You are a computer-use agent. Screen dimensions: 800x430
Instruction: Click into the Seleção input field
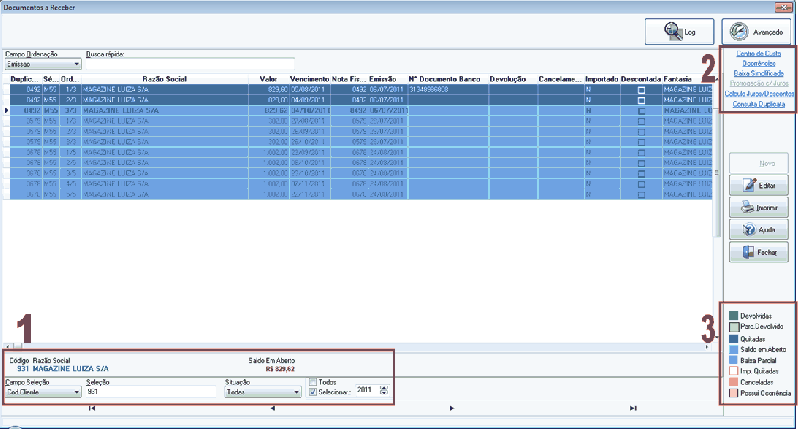click(x=152, y=392)
